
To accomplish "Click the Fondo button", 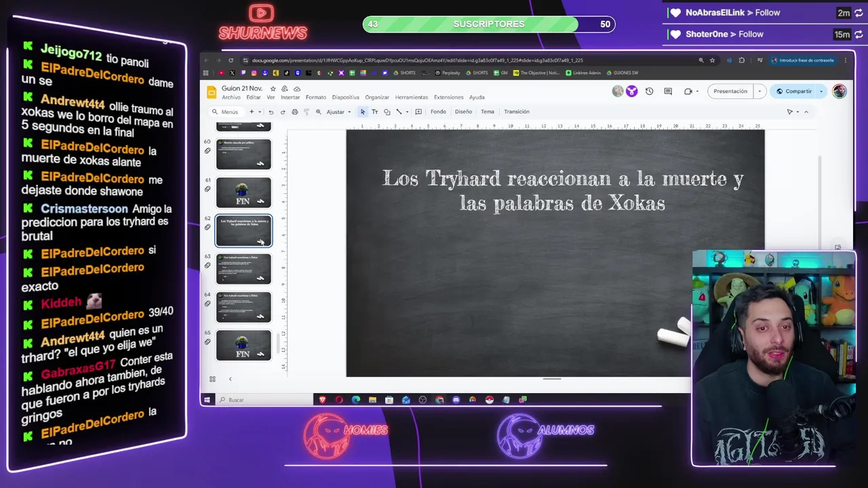I will point(438,112).
